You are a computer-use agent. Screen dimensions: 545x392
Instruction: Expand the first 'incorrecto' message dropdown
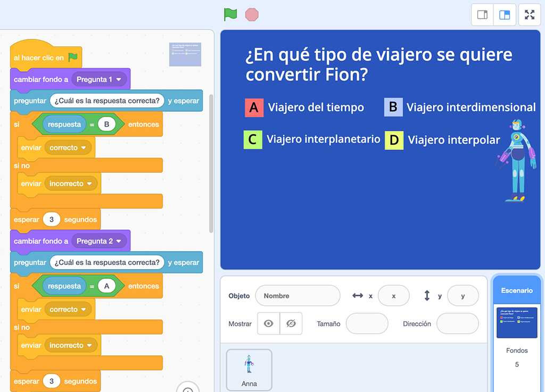click(89, 184)
